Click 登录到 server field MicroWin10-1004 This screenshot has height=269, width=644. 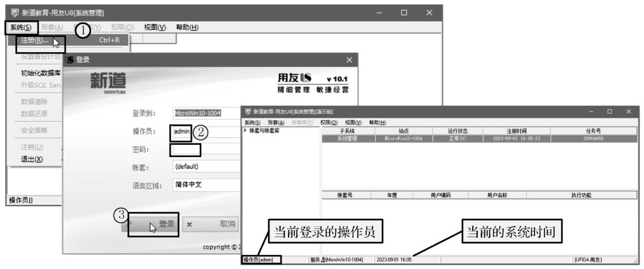click(x=205, y=113)
